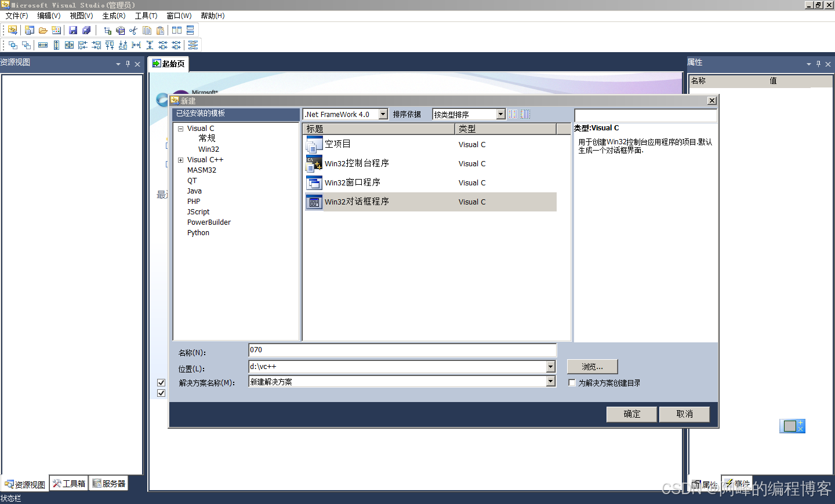Open the 窗口(W) menu
Screen dimensions: 835x504
coord(179,16)
